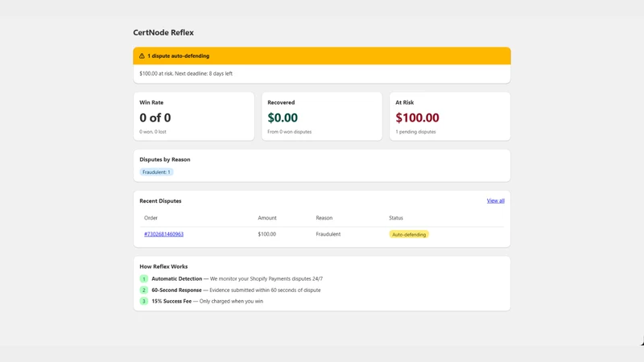Click 'From 0 won disputes' text
The width and height of the screenshot is (644, 362).
point(290,132)
